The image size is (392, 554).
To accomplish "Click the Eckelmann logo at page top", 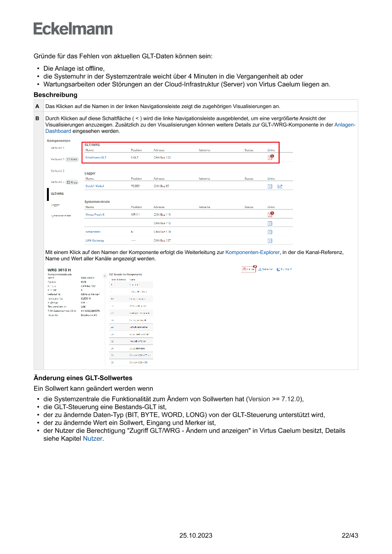I will point(73,29).
